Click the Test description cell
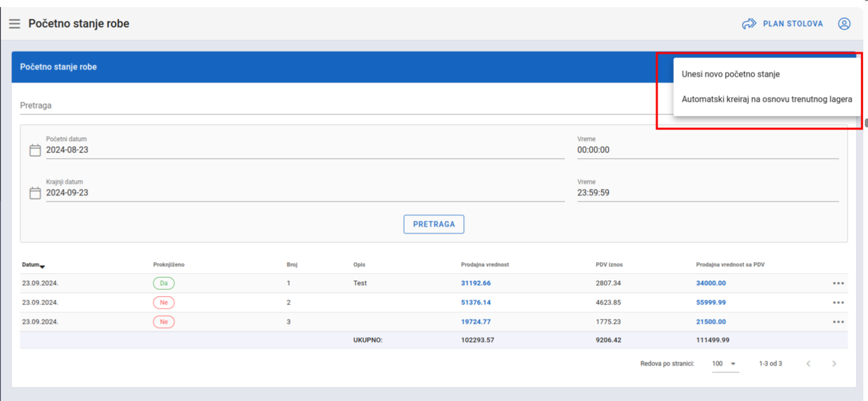The width and height of the screenshot is (868, 401). click(360, 283)
